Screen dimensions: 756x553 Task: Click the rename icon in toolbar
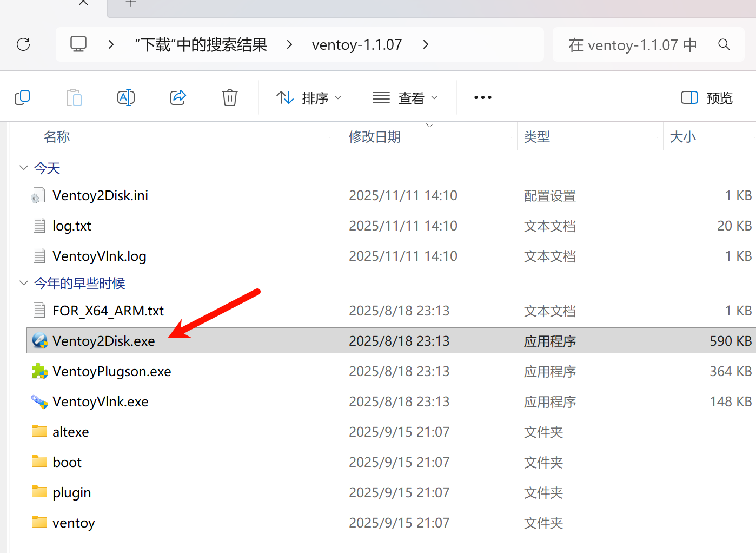(x=126, y=98)
